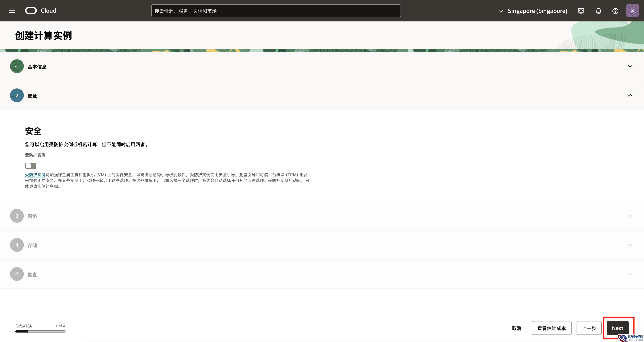
Task: Open the 受防护实例 documentation link
Action: [x=35, y=175]
